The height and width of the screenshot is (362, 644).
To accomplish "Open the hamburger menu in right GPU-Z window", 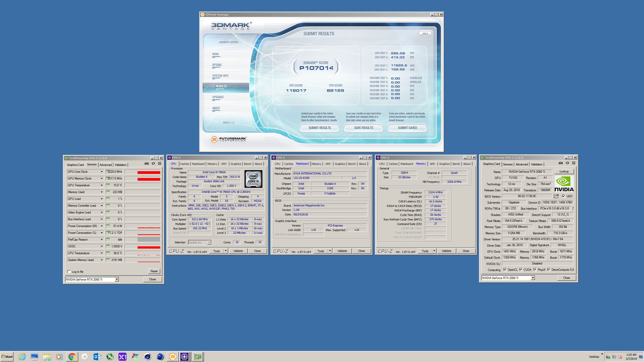I will [x=574, y=163].
